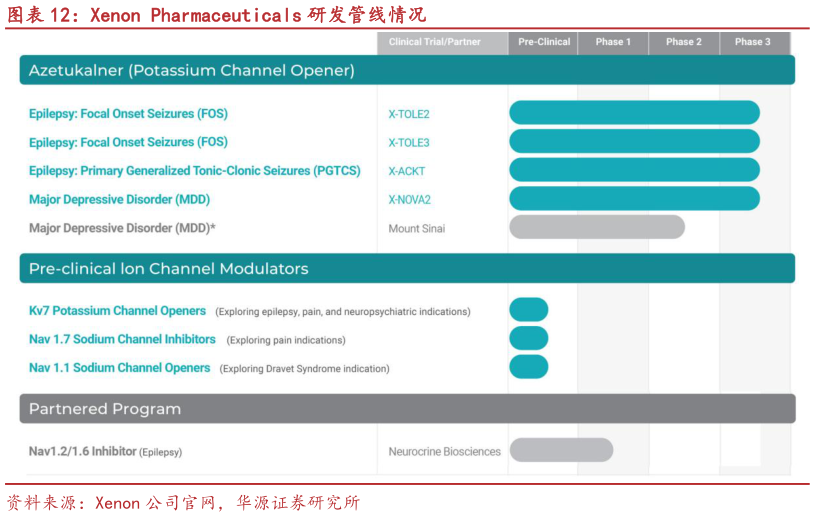
Task: Click the Mount Sinai partner name
Action: pos(417,229)
